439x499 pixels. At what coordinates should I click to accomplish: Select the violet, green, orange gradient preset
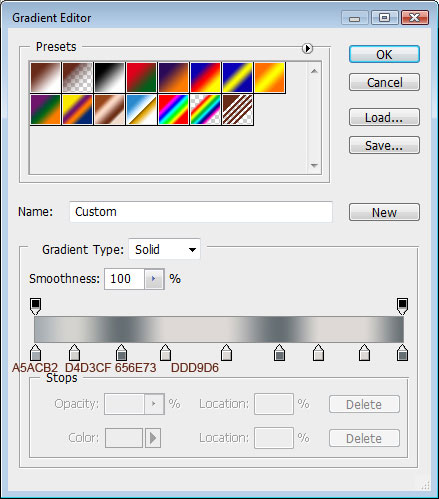[45, 110]
